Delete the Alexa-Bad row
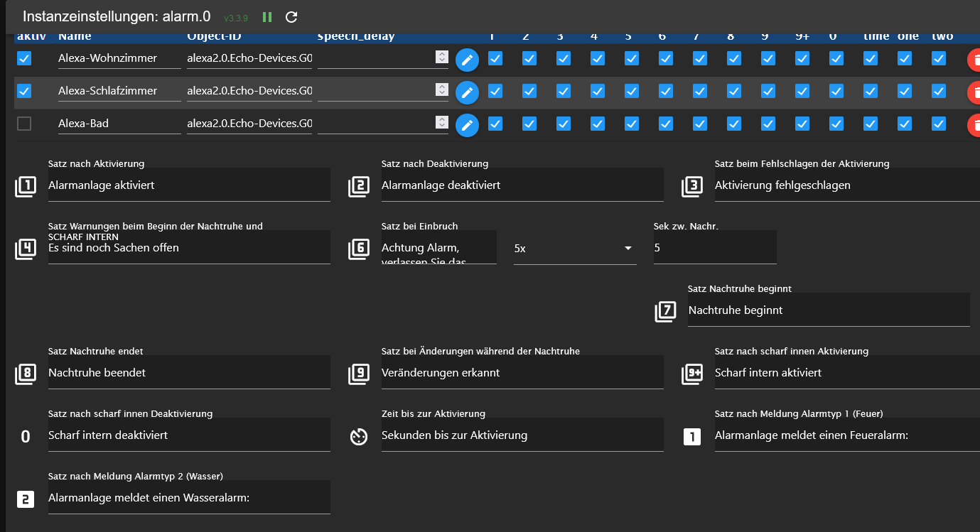The image size is (980, 532). 974,125
